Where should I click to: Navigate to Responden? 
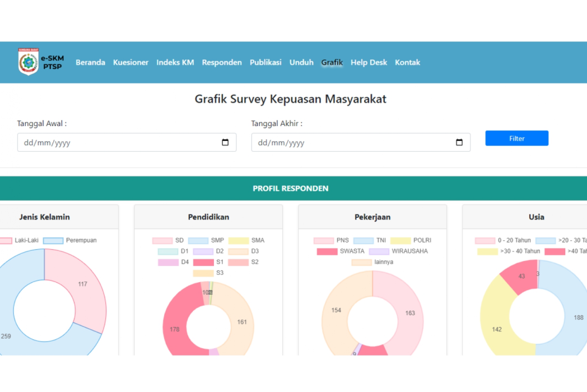222,62
